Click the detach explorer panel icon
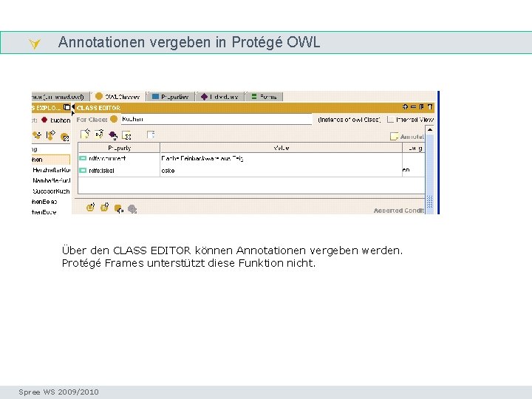The height and width of the screenshot is (399, 532). [x=66, y=107]
